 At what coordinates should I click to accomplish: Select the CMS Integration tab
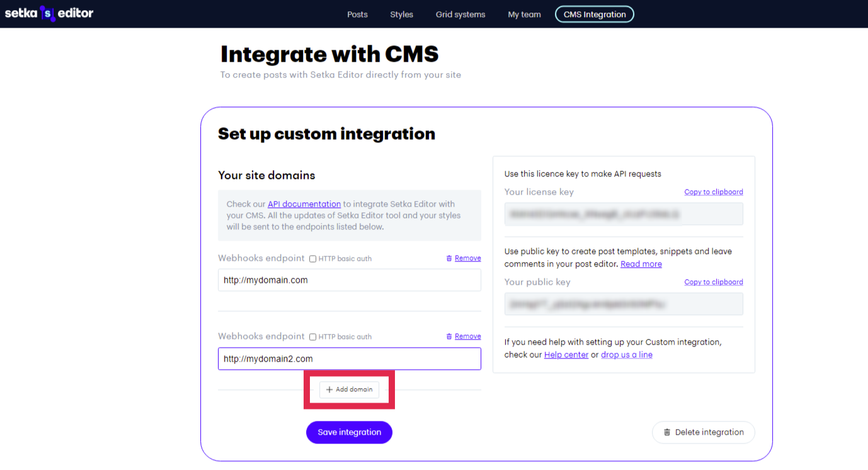(x=595, y=14)
